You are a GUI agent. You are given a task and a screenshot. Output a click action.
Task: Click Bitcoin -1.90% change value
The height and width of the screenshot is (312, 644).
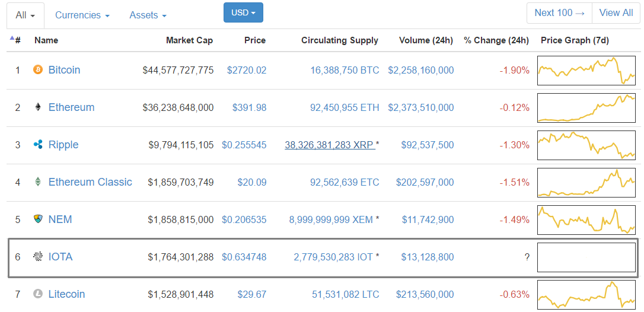pos(515,71)
